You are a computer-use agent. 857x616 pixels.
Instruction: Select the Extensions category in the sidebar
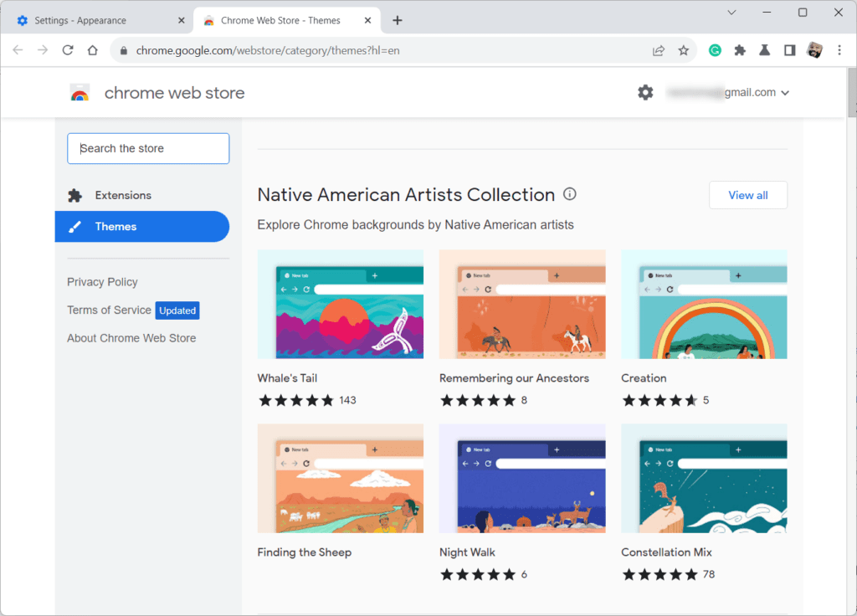[122, 195]
